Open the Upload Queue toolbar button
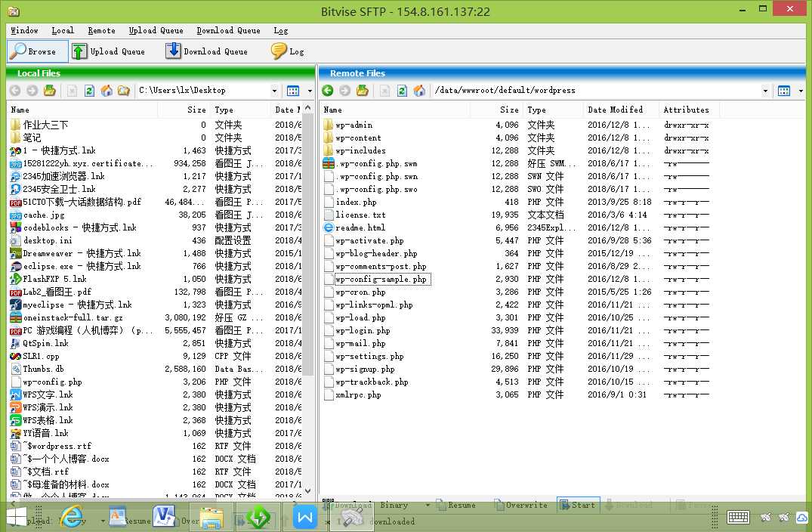The image size is (812, 532). 108,51
